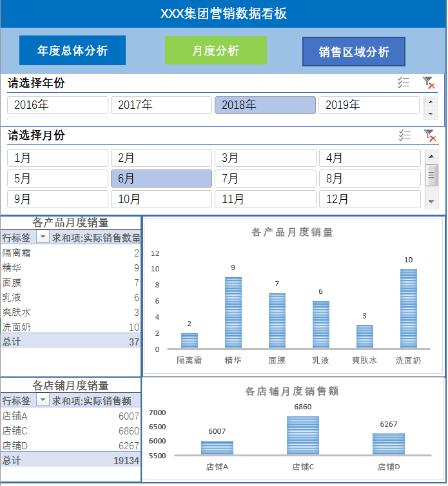Click the 各产品月度销量 table title cell
The width and height of the screenshot is (448, 486).
pyautogui.click(x=70, y=222)
